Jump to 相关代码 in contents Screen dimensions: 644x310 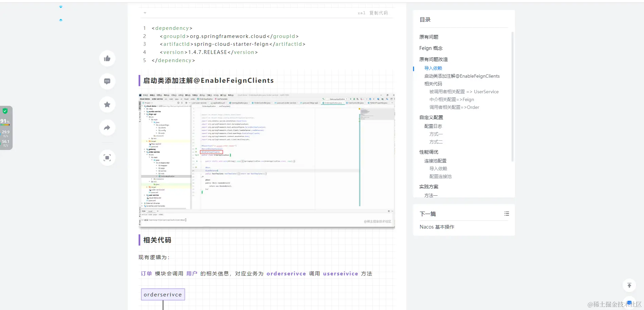(x=433, y=84)
